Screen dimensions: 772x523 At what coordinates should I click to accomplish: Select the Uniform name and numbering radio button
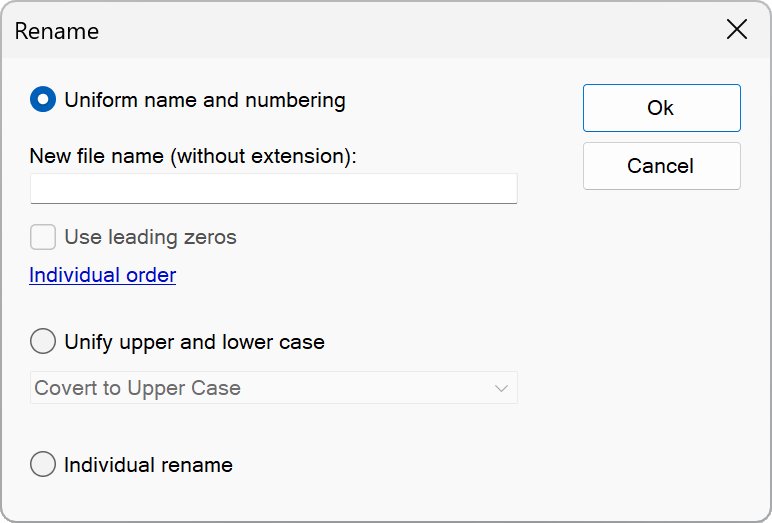pos(43,100)
